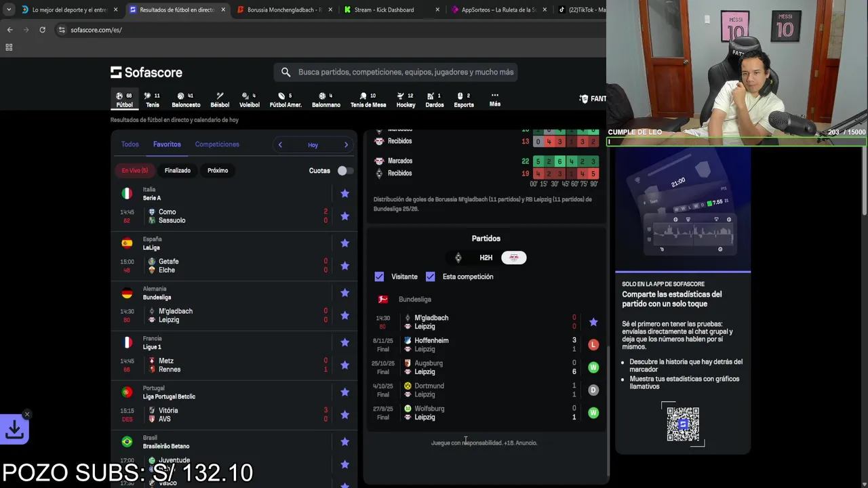Viewport: 868px width, 488px height.
Task: Switch to Stream - Kick Dashboard tab
Action: pyautogui.click(x=392, y=9)
